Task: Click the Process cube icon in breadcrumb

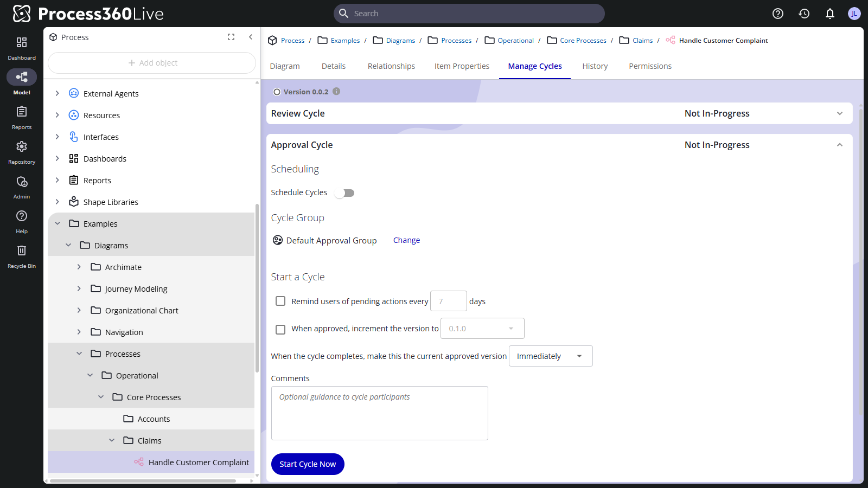Action: pos(272,40)
